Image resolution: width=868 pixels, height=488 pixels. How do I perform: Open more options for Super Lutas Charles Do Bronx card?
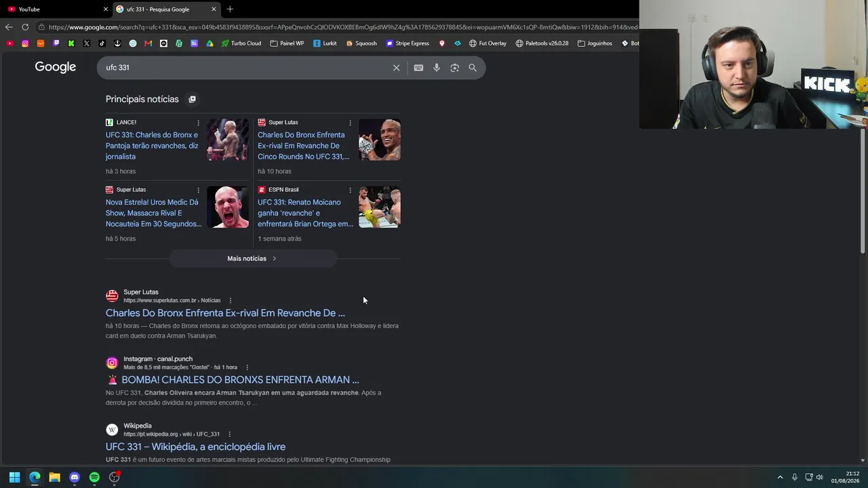tap(350, 123)
